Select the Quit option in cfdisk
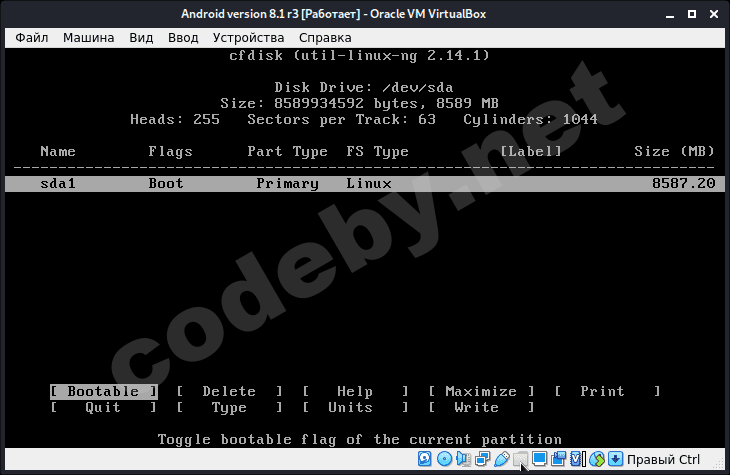Image resolution: width=730 pixels, height=475 pixels. (x=103, y=407)
